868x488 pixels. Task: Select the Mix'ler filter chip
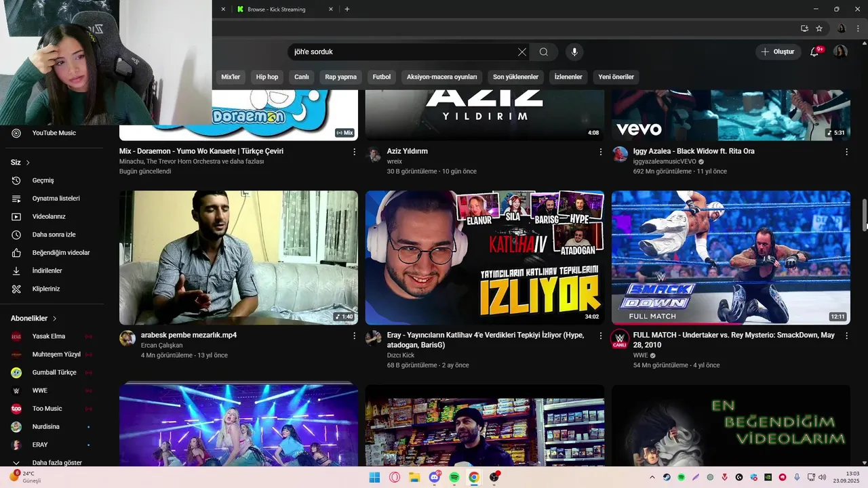point(231,77)
